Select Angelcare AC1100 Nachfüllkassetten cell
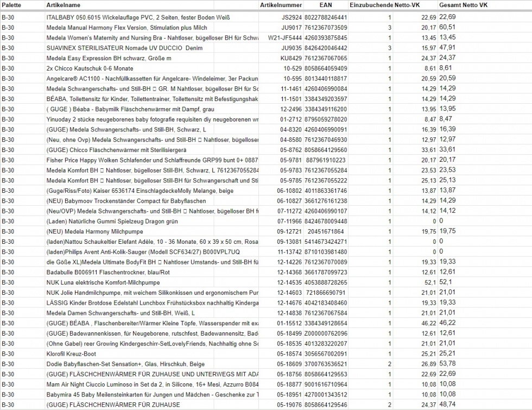Image resolution: width=532 pixels, height=410 pixels. [x=153, y=78]
